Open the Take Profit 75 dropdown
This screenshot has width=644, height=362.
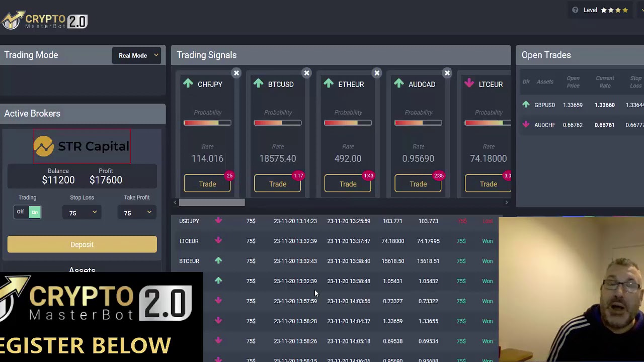point(137,213)
